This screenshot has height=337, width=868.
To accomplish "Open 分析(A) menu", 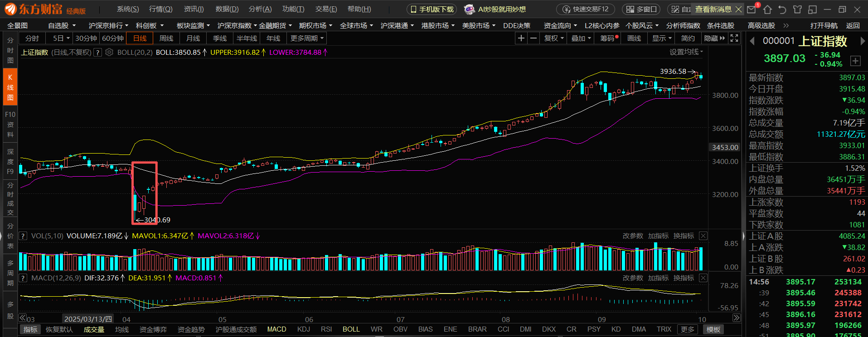I will pos(260,9).
